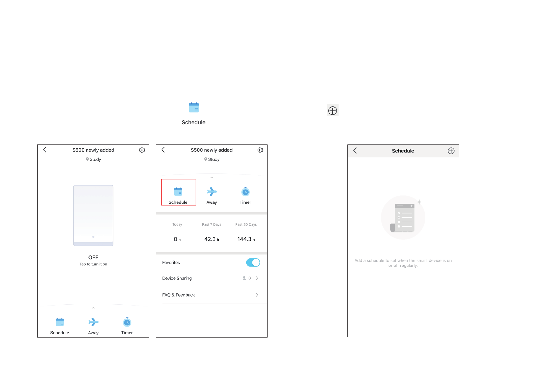Go back from first S500 screen

click(x=45, y=150)
